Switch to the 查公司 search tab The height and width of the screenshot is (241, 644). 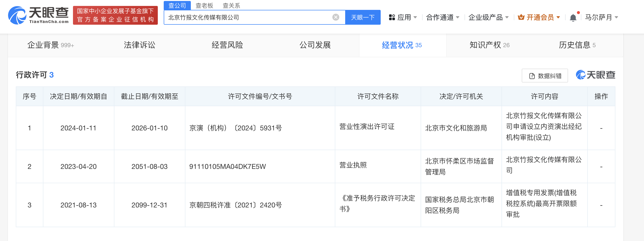(x=177, y=5)
